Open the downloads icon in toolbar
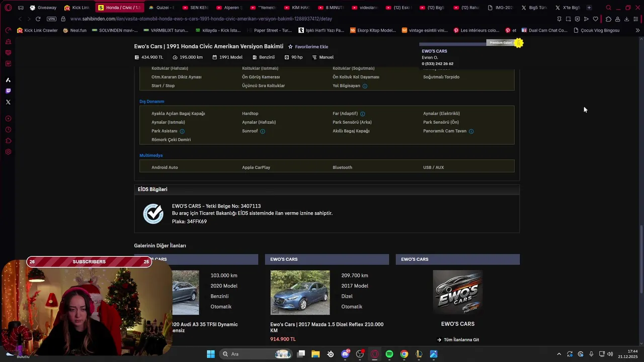 (626, 19)
